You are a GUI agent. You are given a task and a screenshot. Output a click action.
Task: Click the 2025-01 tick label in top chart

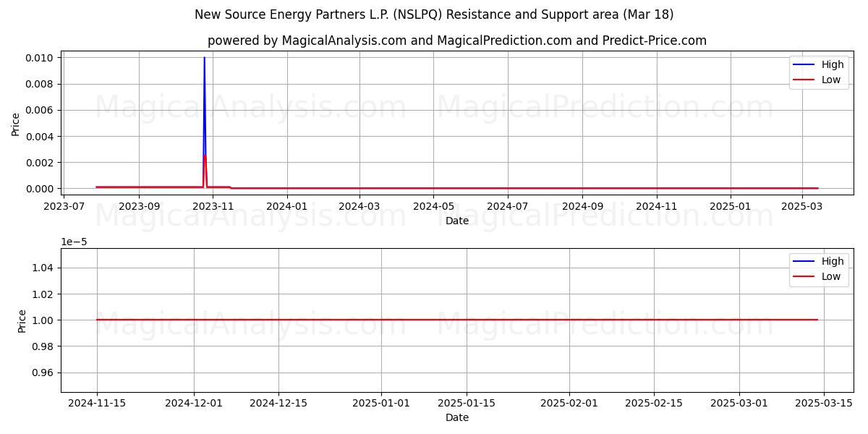pyautogui.click(x=730, y=206)
